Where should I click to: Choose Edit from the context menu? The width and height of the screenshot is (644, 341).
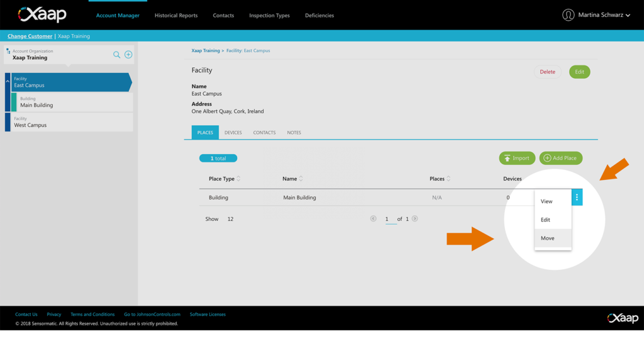click(x=553, y=220)
